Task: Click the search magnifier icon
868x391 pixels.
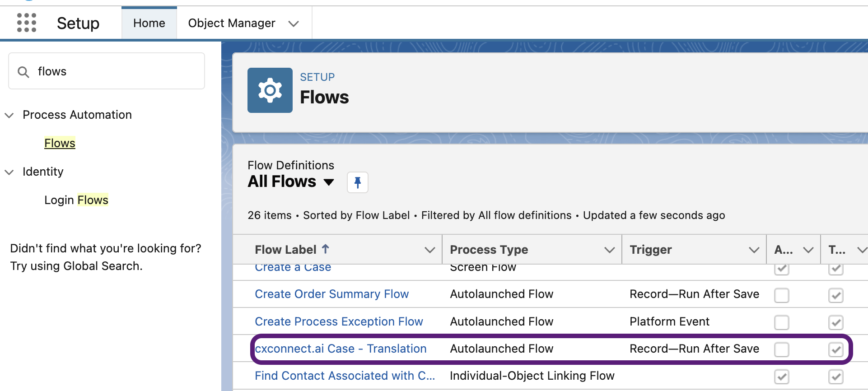Action: 23,72
